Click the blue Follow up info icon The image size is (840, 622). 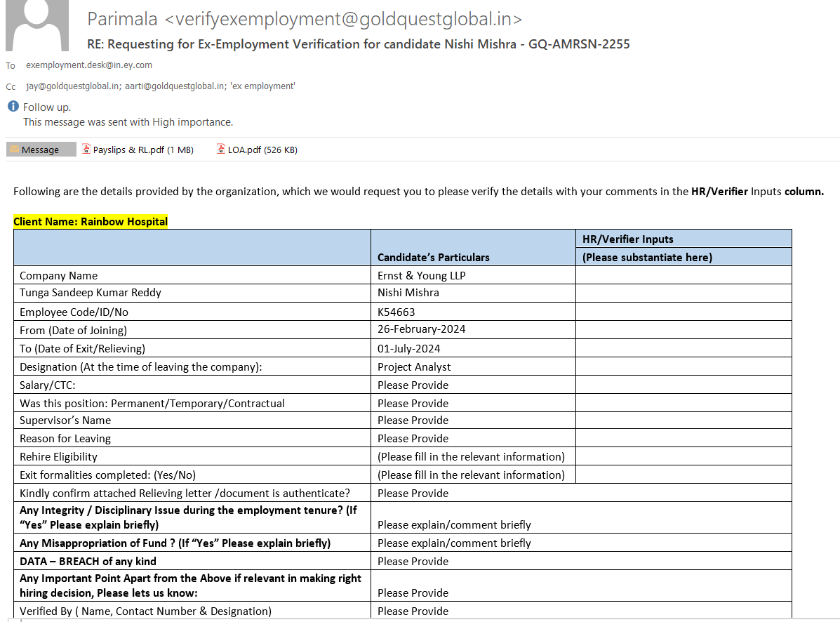[x=13, y=107]
